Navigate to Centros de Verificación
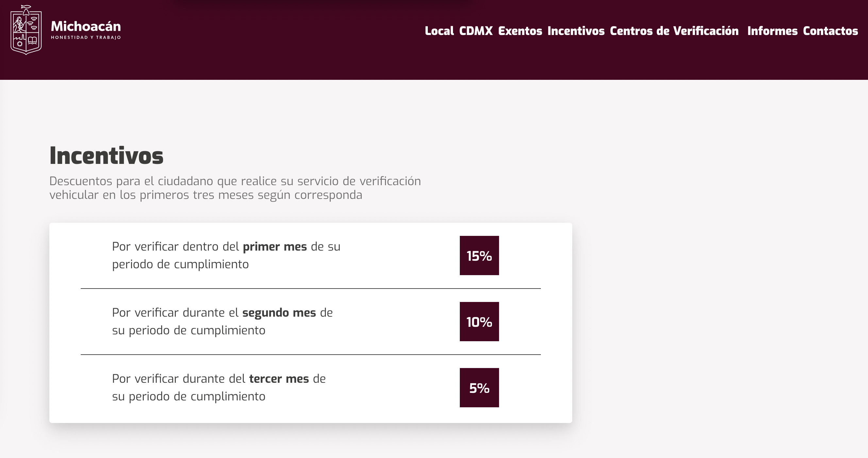This screenshot has width=868, height=458. [674, 31]
